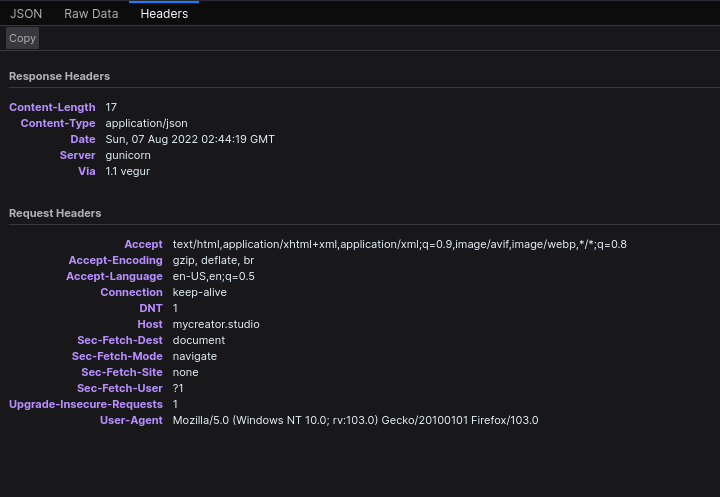Image resolution: width=720 pixels, height=497 pixels.
Task: Click the Sec-Fetch-Dest header name
Action: tap(120, 340)
